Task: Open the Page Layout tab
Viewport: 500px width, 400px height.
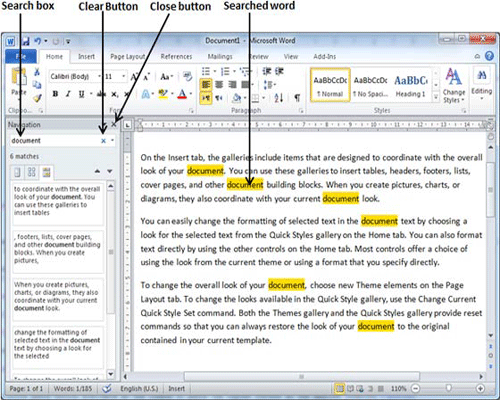Action: click(x=128, y=57)
